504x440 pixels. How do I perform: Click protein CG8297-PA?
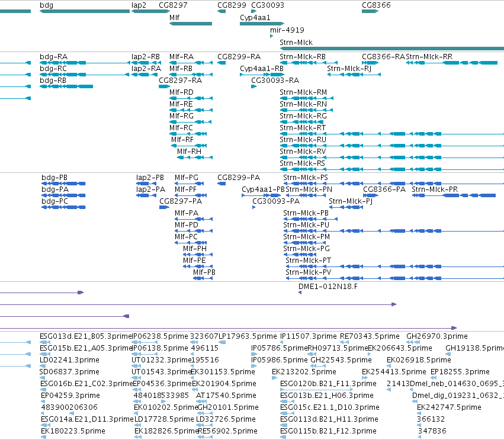pos(181,201)
